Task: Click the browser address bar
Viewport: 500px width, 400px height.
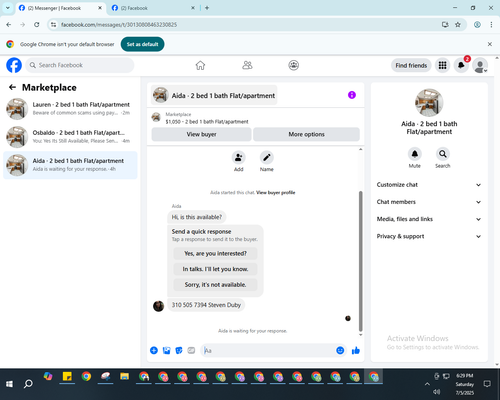Action: [247, 25]
